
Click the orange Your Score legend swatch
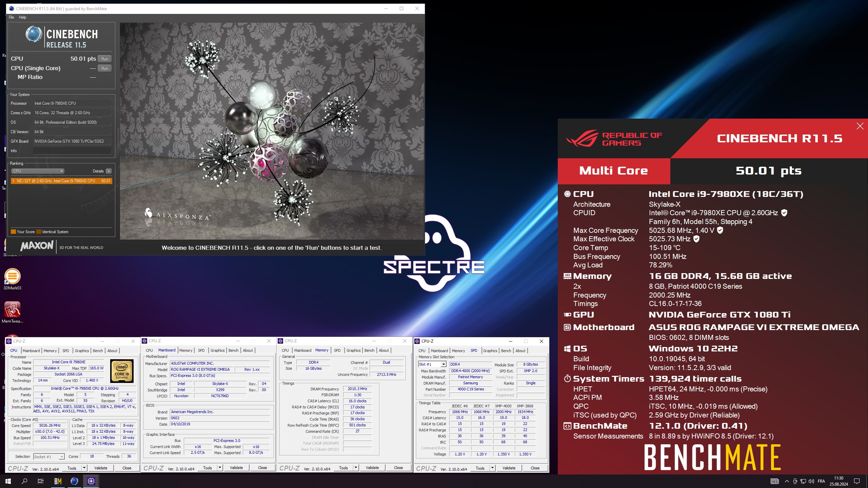tap(14, 232)
